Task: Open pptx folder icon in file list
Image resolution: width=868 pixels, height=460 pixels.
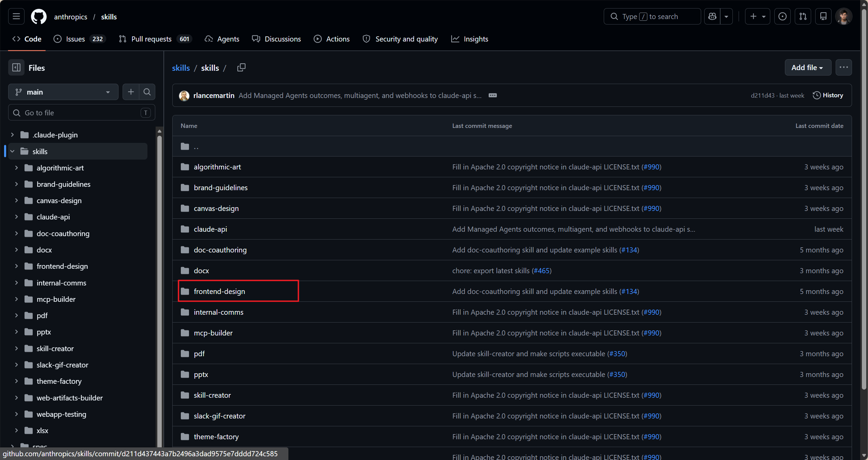Action: (x=185, y=374)
